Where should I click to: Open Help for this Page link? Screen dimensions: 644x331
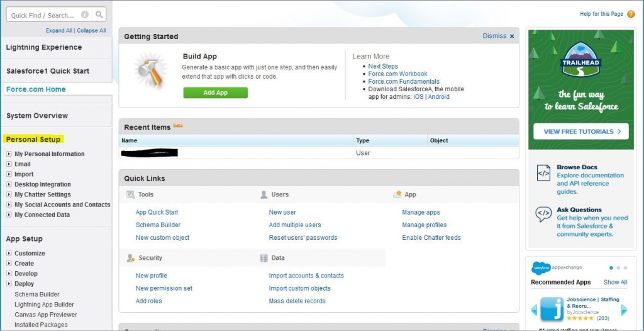click(x=601, y=14)
